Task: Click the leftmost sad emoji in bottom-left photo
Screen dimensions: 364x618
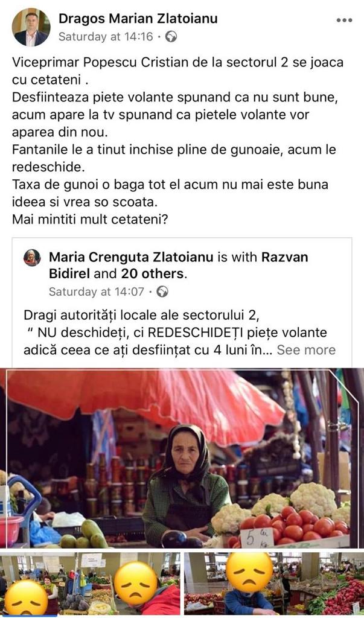Action: pyautogui.click(x=26, y=598)
